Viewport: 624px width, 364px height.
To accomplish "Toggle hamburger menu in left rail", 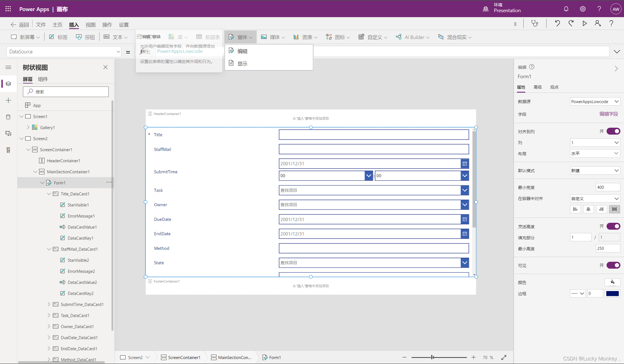I will point(8,67).
